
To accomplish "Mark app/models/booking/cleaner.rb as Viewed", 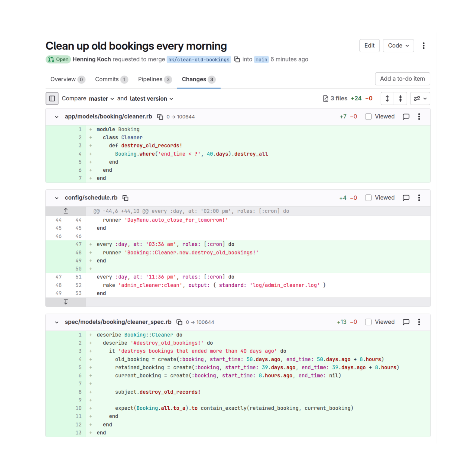I will click(x=368, y=117).
